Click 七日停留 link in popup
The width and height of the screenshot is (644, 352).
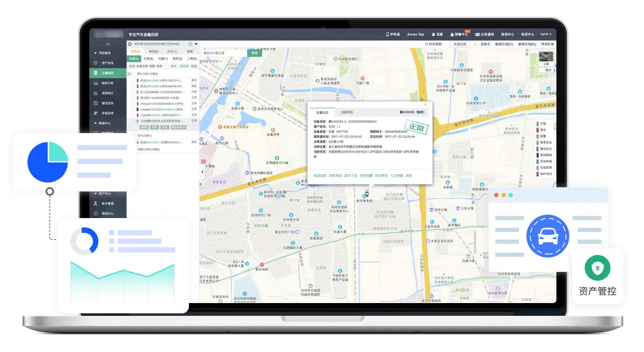(x=397, y=176)
